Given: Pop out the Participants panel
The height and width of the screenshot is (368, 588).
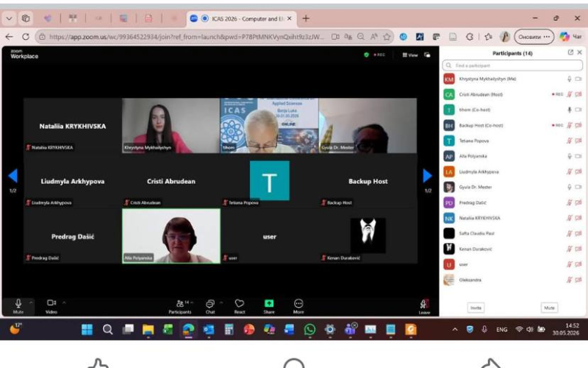Looking at the screenshot, I should pyautogui.click(x=570, y=52).
